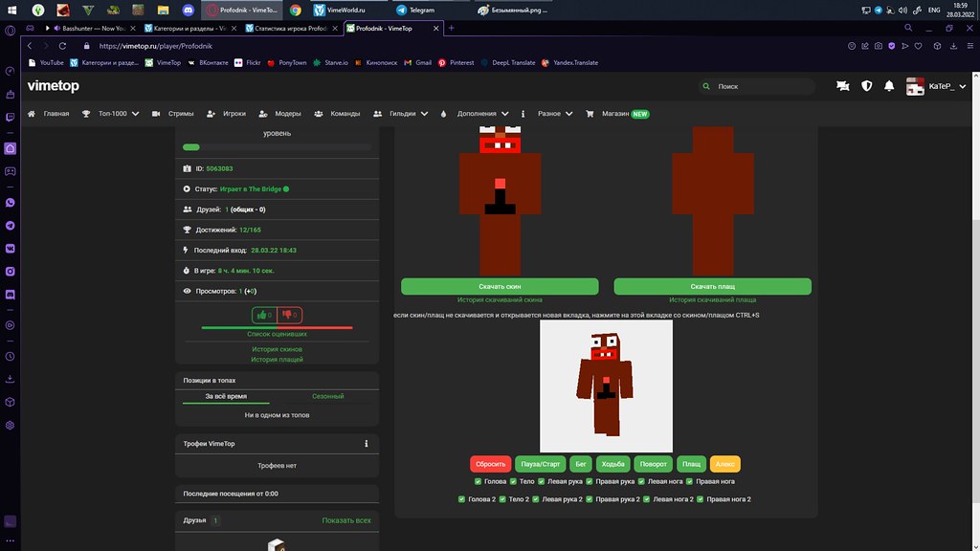Click the level progress bar
The width and height of the screenshot is (980, 551).
tap(277, 147)
